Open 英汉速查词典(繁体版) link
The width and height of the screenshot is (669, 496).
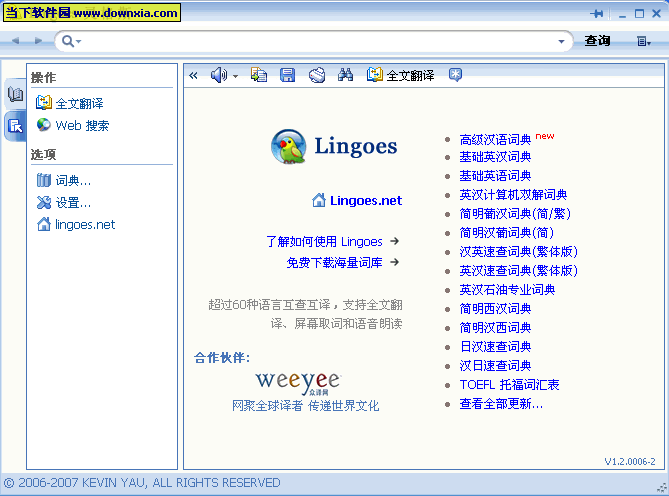tap(518, 271)
